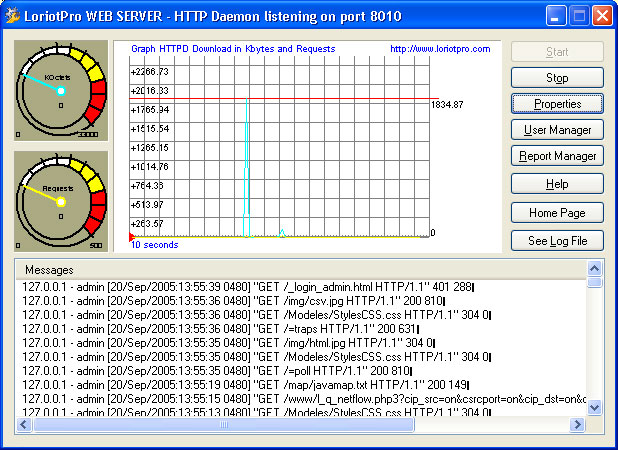Open the Report Manager
618x450 pixels.
557,156
